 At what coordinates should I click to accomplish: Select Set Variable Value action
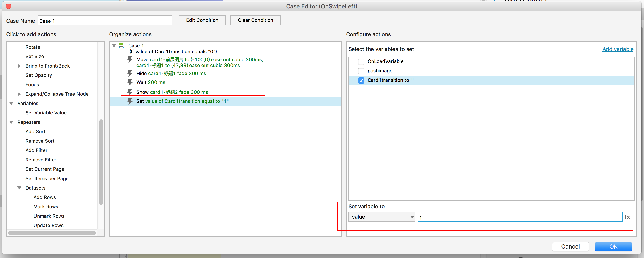[46, 113]
